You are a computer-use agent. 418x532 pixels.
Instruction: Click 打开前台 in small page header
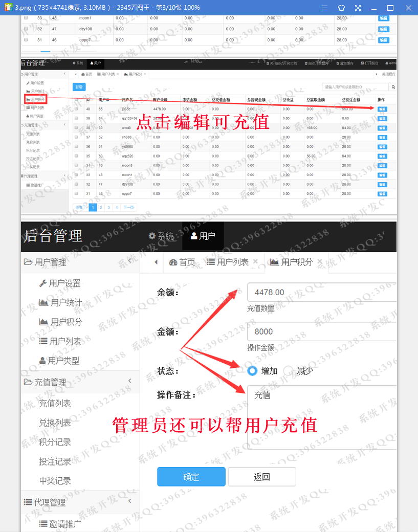click(x=369, y=63)
